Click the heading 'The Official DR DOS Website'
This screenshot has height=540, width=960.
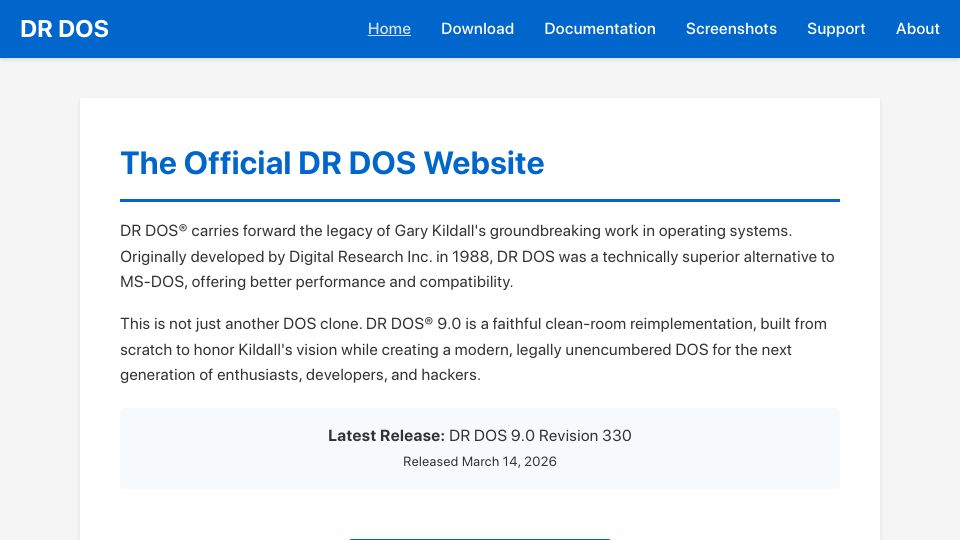click(332, 163)
